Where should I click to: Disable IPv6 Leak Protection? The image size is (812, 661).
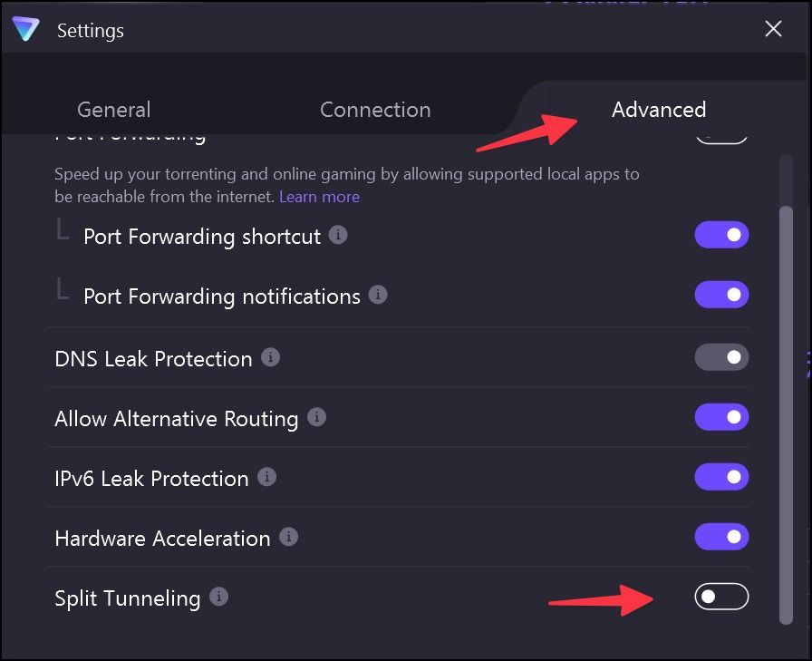pos(721,477)
